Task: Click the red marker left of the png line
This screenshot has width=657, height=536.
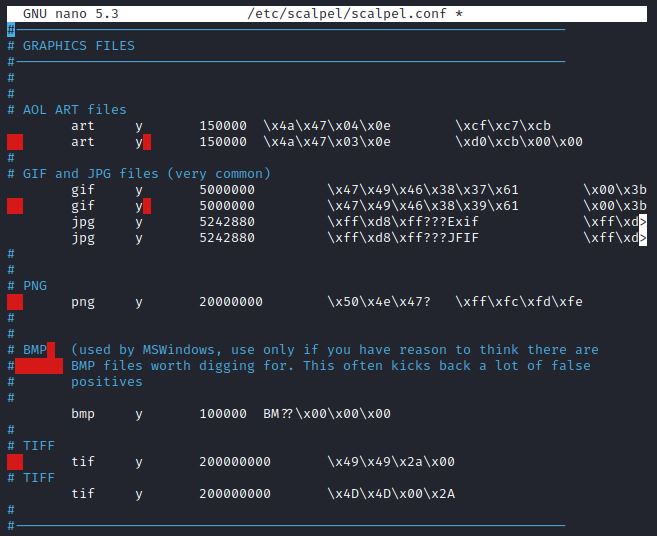Action: 15,302
